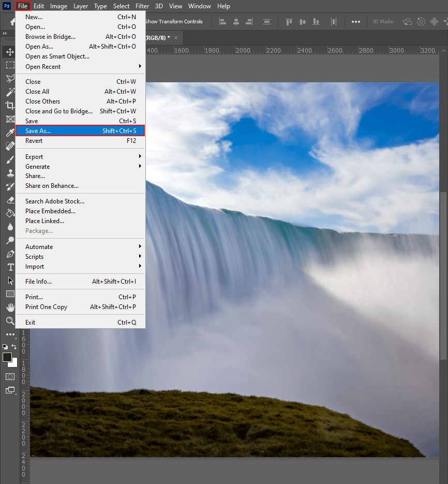Choose File Info... entry
Viewport: 448px width, 484px height.
click(x=80, y=282)
